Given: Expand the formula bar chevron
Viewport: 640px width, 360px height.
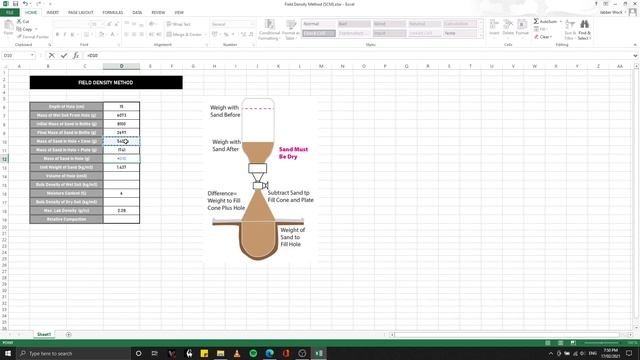Looking at the screenshot, I should point(635,55).
